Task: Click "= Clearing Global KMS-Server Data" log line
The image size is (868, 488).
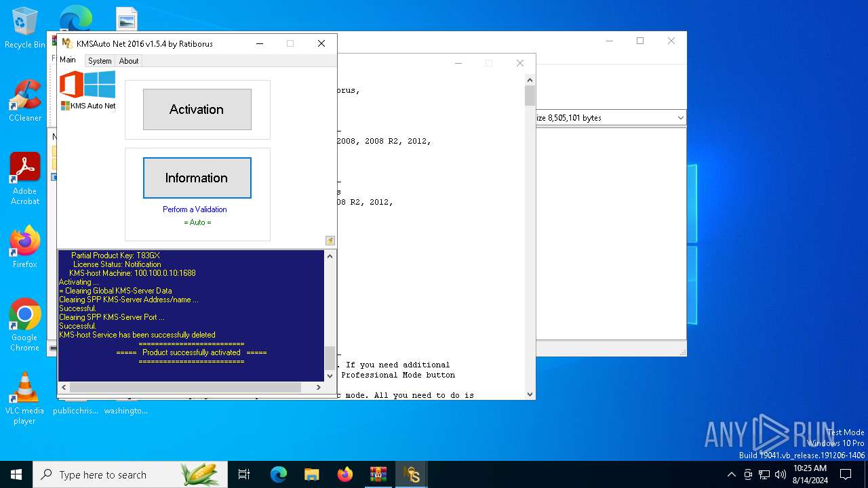Action: pyautogui.click(x=115, y=291)
